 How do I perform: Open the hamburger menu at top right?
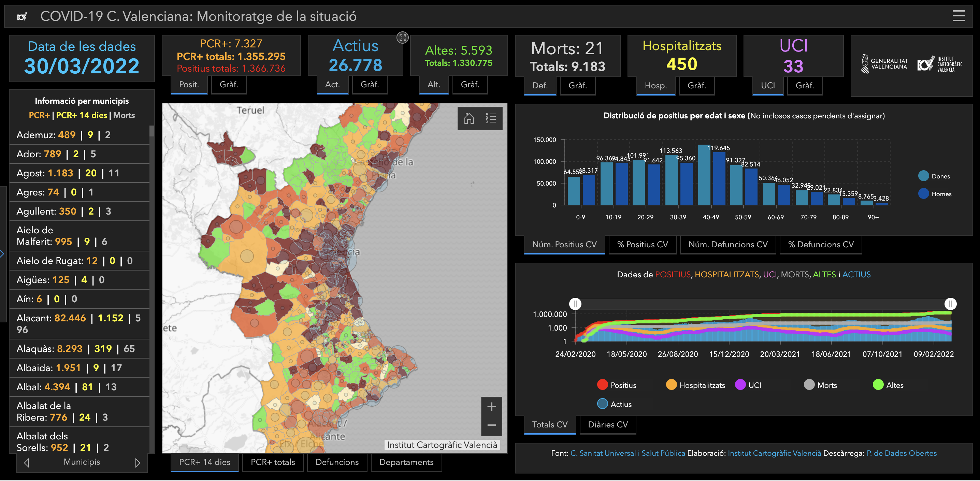(958, 16)
